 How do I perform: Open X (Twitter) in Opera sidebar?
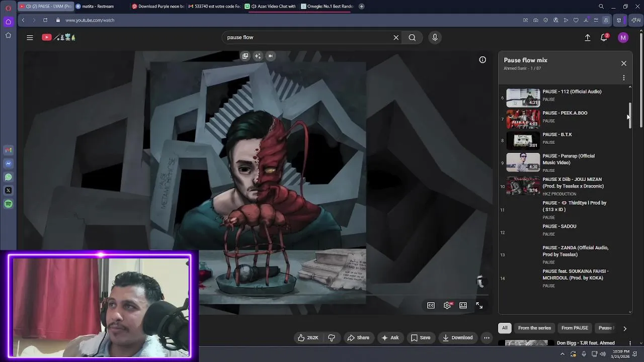[x=8, y=191]
